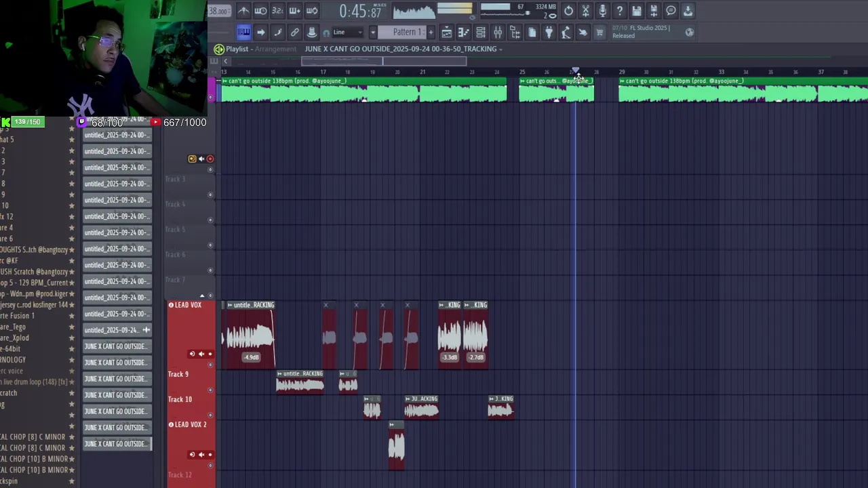
Task: Select browser item Fusion 1
Action: point(18,316)
